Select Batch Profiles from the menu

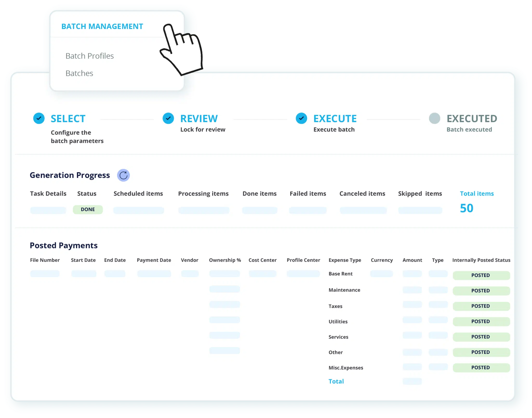pos(89,56)
